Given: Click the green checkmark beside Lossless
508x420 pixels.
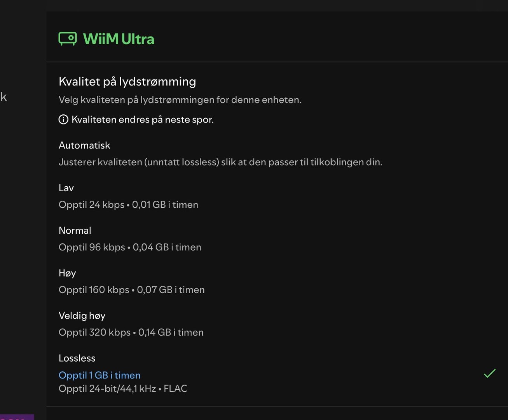Looking at the screenshot, I should point(489,373).
